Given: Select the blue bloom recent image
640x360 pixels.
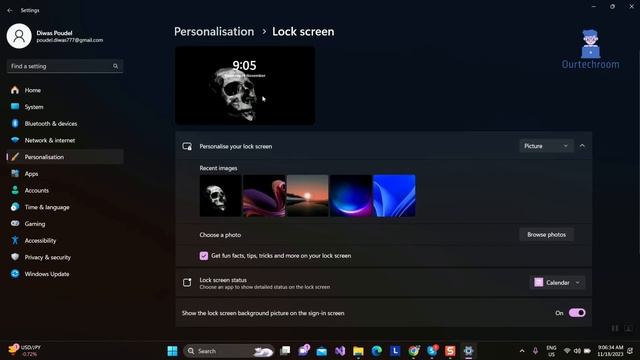Looking at the screenshot, I should (394, 196).
